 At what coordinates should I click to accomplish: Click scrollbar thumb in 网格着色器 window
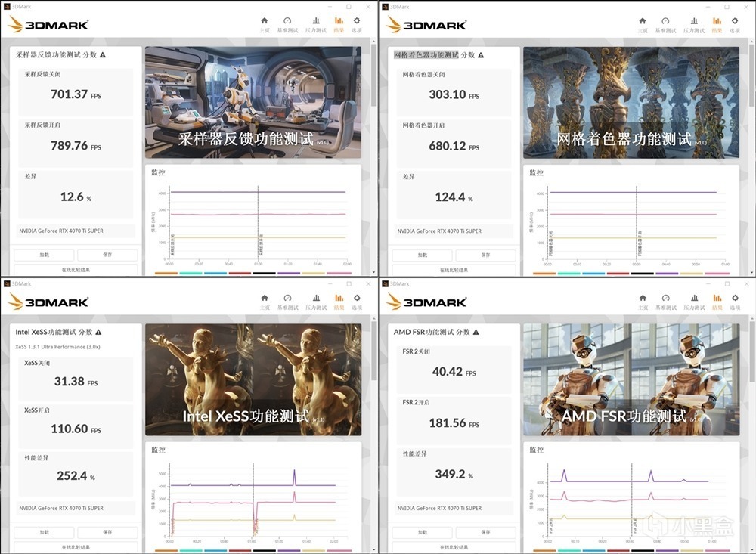pos(752,76)
